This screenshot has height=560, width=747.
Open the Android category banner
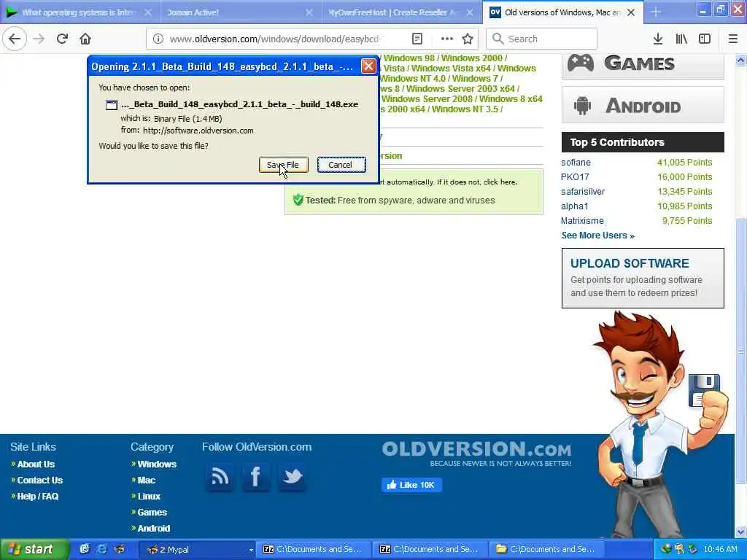coord(643,105)
